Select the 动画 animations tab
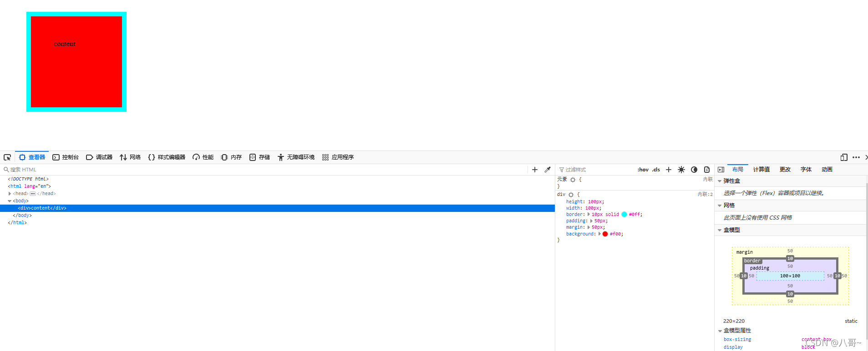868x351 pixels. (x=827, y=170)
